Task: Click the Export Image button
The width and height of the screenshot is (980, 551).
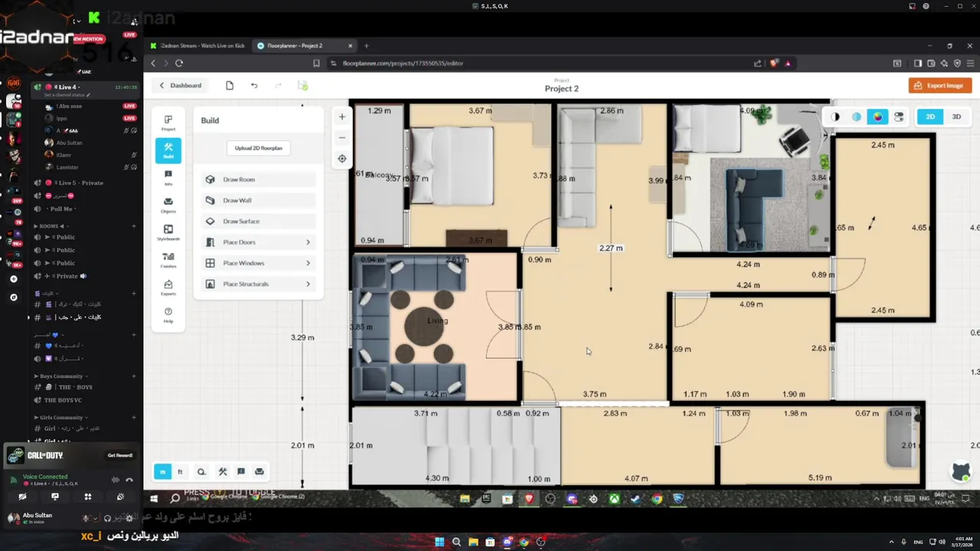Action: (x=940, y=86)
